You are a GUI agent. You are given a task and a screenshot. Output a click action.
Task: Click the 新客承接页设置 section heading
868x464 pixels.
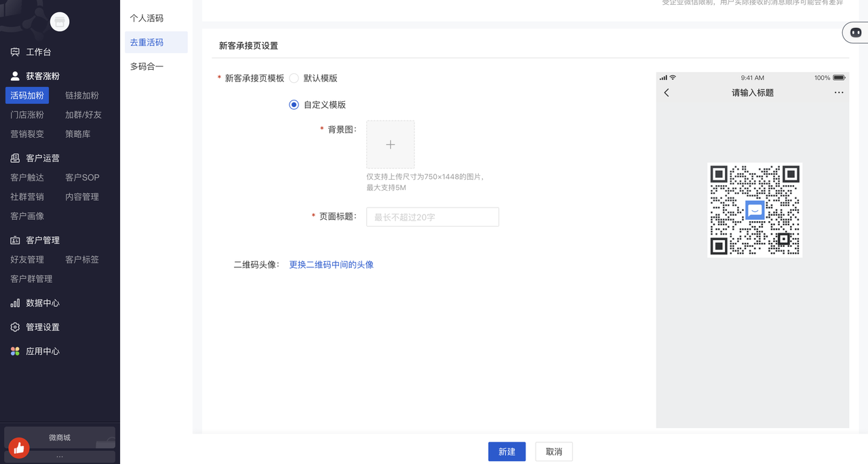click(x=248, y=46)
